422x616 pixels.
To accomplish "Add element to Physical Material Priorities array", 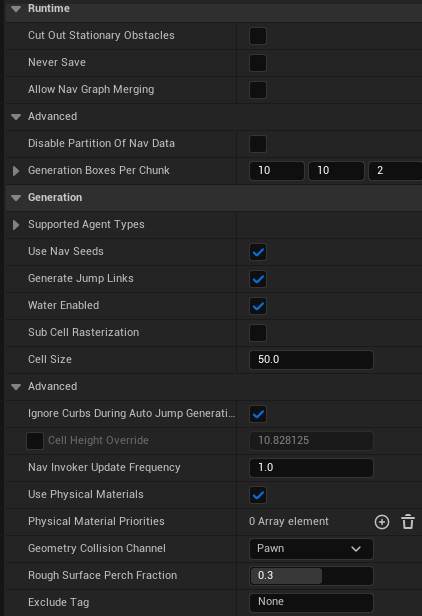I will [x=382, y=522].
